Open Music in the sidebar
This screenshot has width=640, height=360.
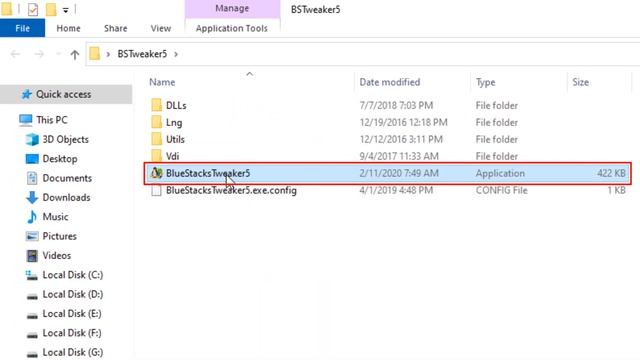55,217
